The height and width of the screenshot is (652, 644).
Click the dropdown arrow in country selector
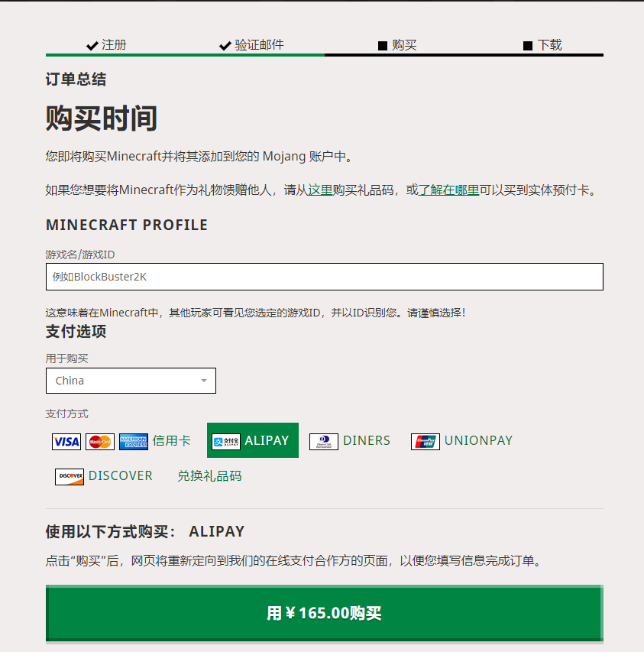click(x=203, y=381)
